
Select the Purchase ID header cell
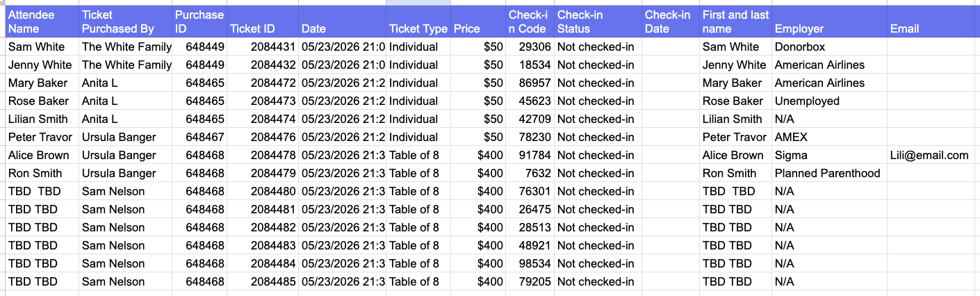[x=199, y=22]
